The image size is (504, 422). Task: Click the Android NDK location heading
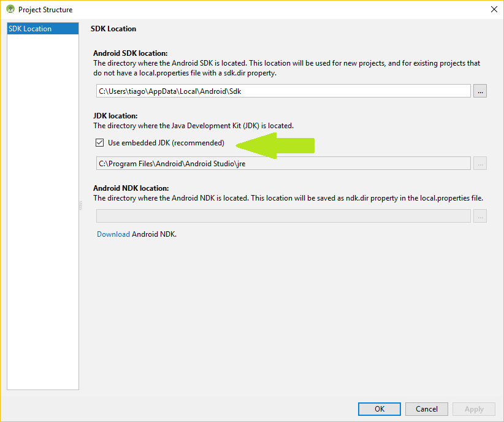click(131, 188)
